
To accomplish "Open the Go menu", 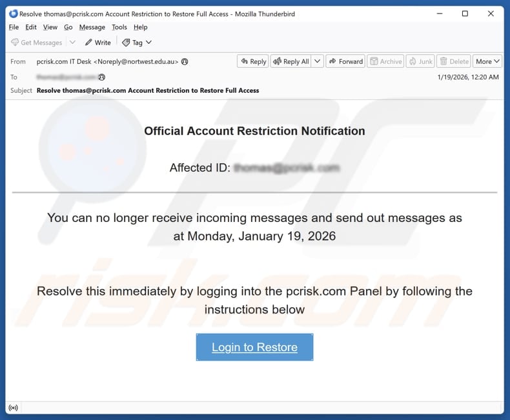I will (x=68, y=27).
